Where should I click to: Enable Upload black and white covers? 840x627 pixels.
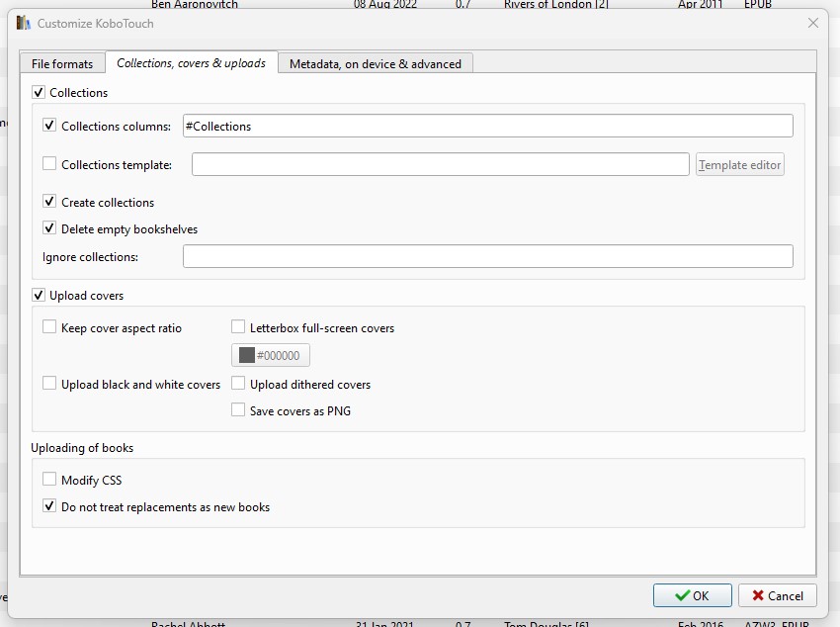[49, 383]
